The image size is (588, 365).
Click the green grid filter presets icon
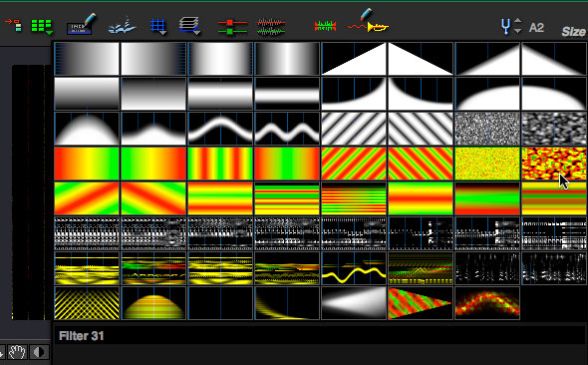point(42,26)
